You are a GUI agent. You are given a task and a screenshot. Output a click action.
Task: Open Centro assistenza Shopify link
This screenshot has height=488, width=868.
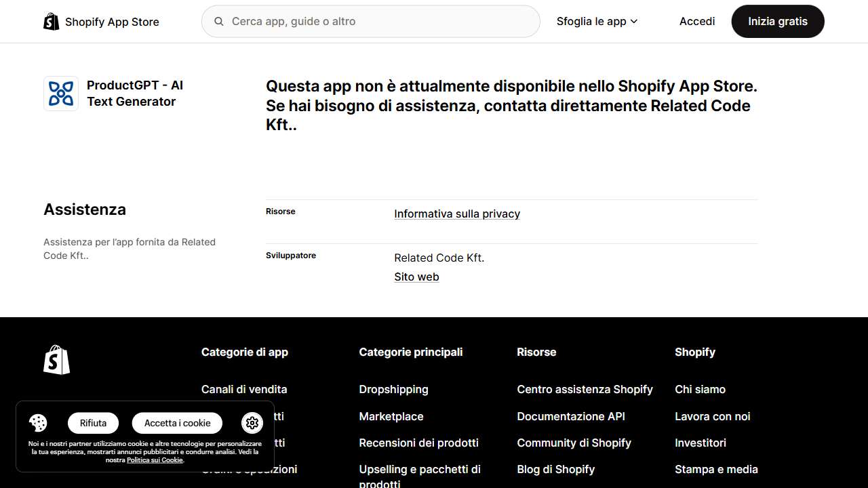pyautogui.click(x=585, y=390)
